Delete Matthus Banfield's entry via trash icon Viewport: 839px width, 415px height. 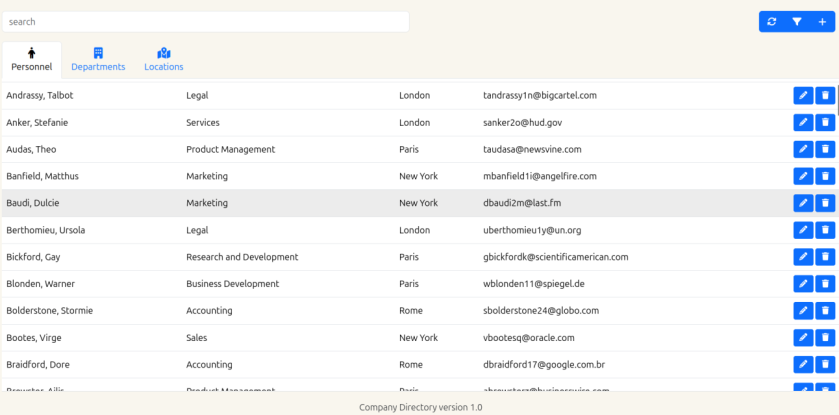coord(825,176)
